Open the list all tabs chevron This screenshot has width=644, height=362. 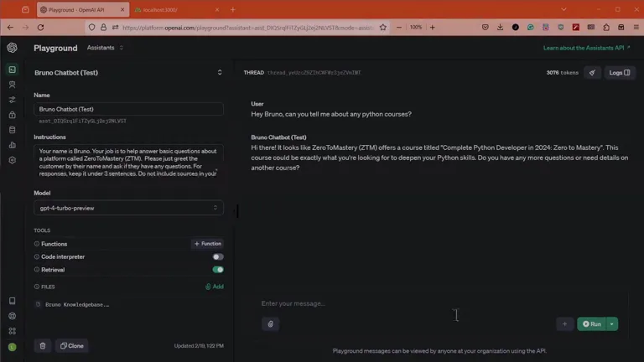pos(563,9)
